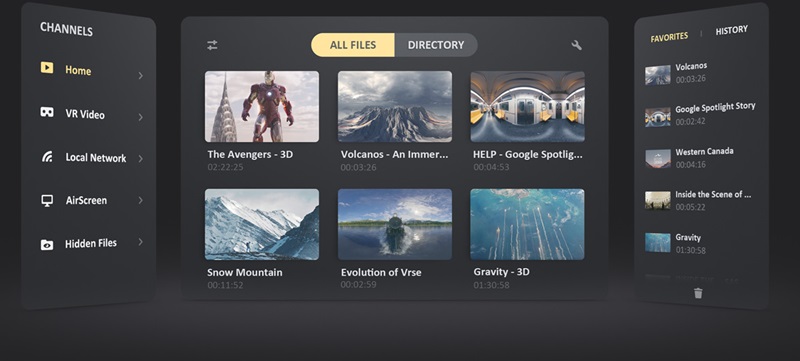Click the trash icon in Favorites panel
Viewport: 800px width, 361px height.
(698, 293)
